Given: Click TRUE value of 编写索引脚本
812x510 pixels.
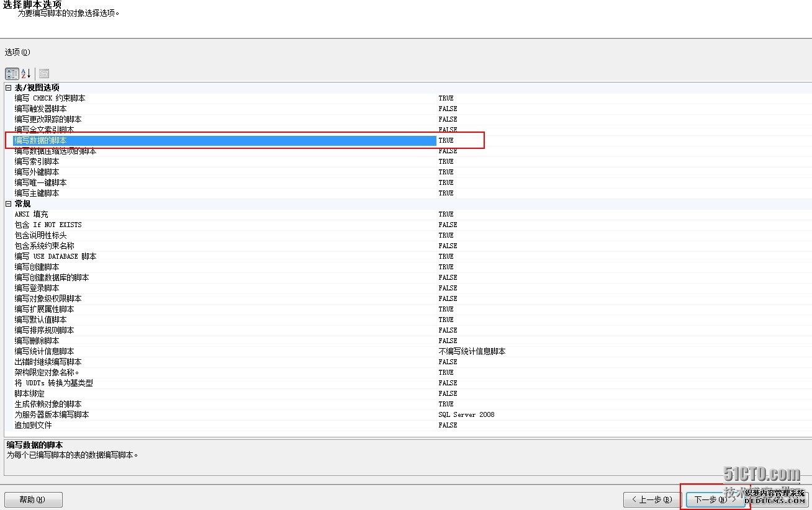Looking at the screenshot, I should click(x=446, y=161).
